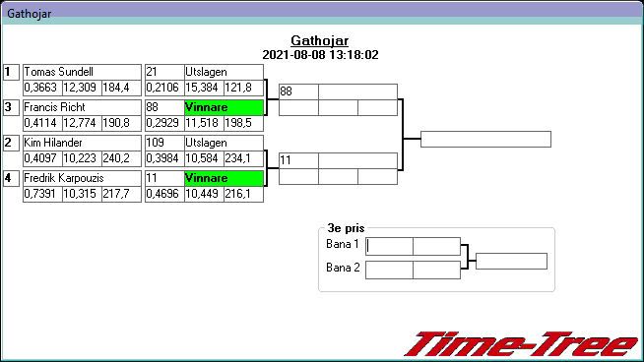Click the 3e pris winner box
The width and height of the screenshot is (644, 362).
(x=511, y=261)
